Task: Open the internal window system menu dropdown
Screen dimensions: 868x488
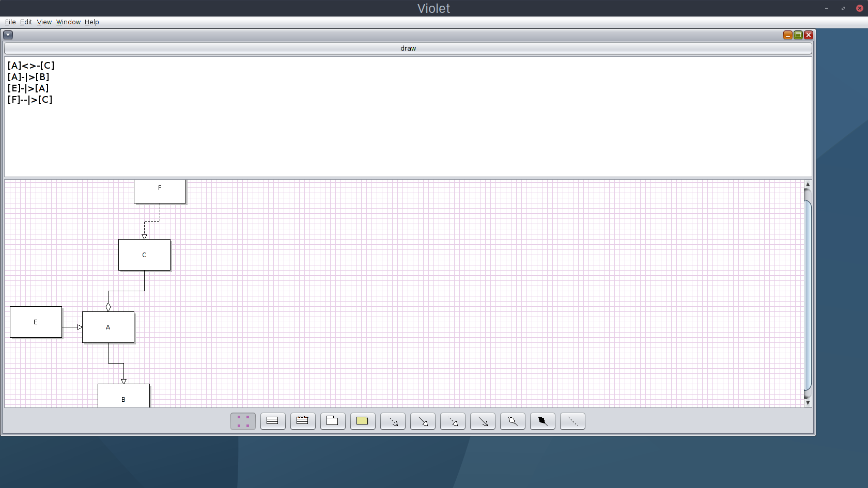Action: coord(8,35)
